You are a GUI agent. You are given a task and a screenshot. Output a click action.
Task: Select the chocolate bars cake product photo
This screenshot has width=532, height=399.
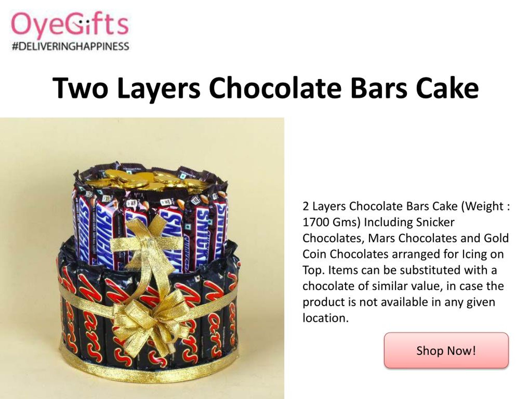142,258
